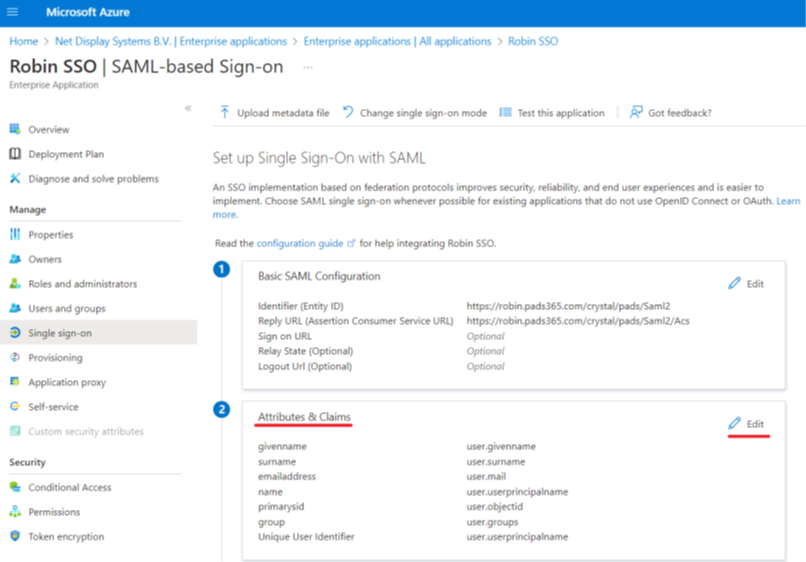Click Robin SSO breadcrumb link
Image resolution: width=806 pixels, height=562 pixels.
point(533,41)
